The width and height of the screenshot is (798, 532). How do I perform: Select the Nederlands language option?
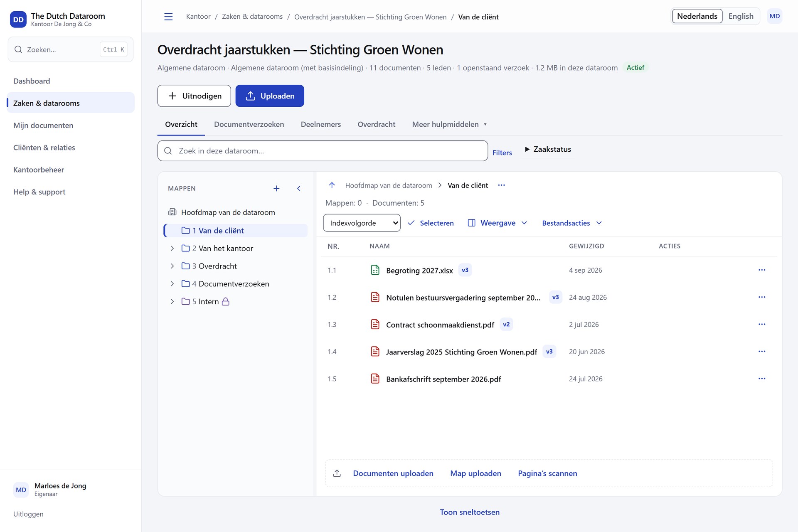697,16
